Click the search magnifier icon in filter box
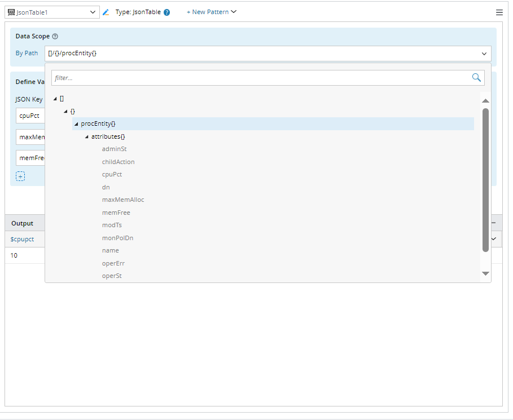The width and height of the screenshot is (513, 420). 476,78
